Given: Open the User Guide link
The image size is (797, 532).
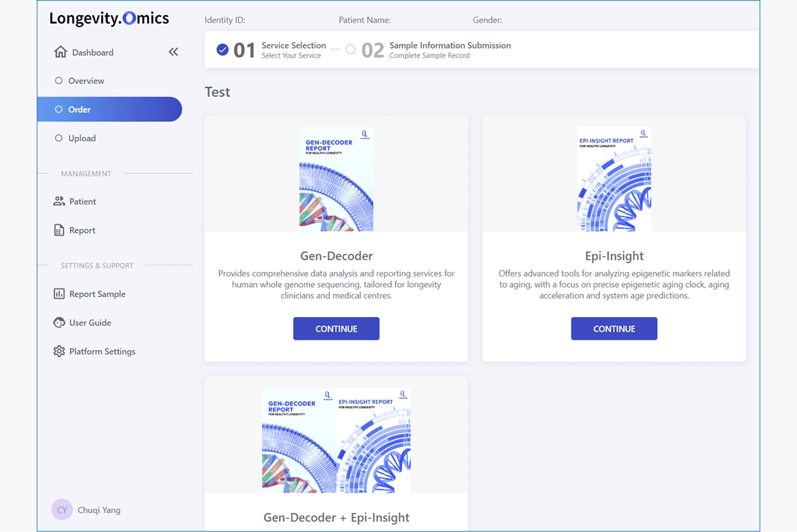Looking at the screenshot, I should click(x=90, y=323).
